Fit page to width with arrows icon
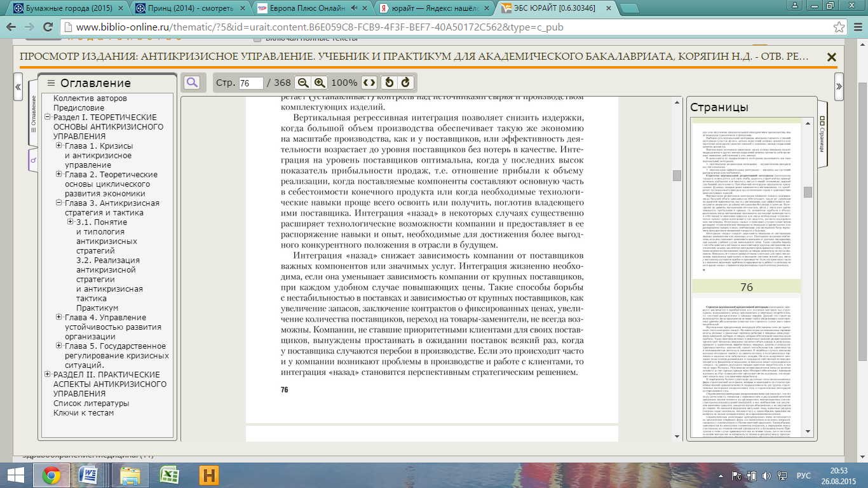Screen dimensions: 868x488 (369, 83)
